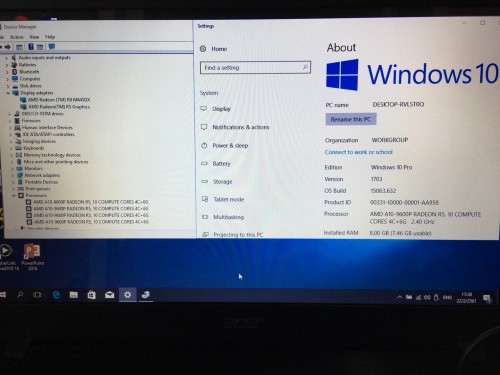The height and width of the screenshot is (375, 500).
Task: Click the Show/Hide Console Tree toolbar icon
Action: [19, 47]
